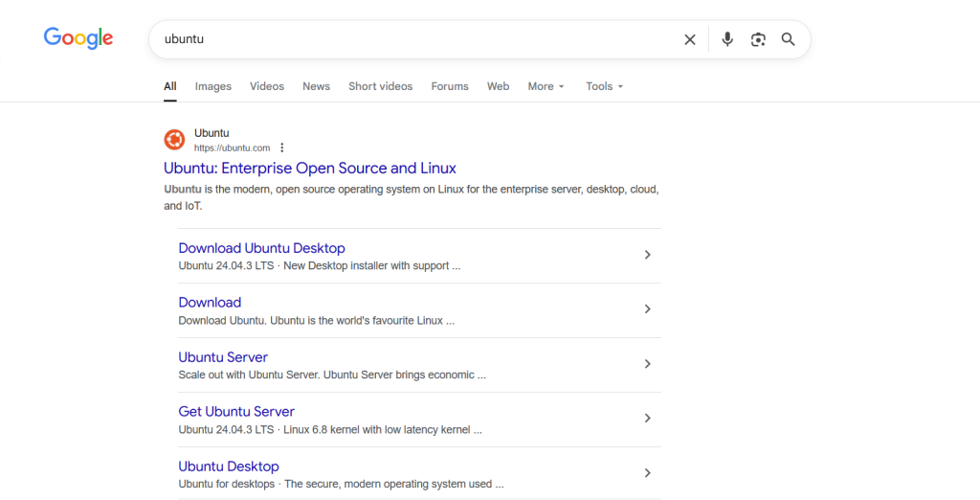The width and height of the screenshot is (980, 500).
Task: Click the Ubuntu favicon in the result
Action: pos(174,140)
